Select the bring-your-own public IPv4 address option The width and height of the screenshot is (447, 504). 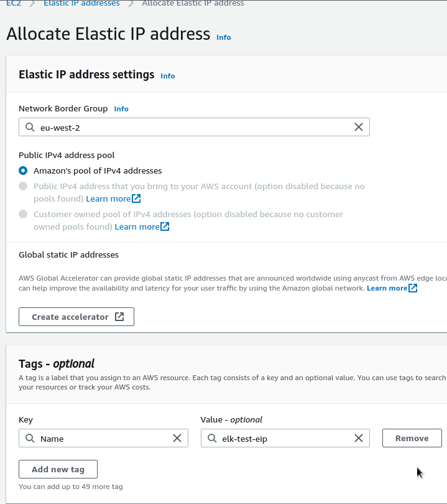pyautogui.click(x=23, y=186)
